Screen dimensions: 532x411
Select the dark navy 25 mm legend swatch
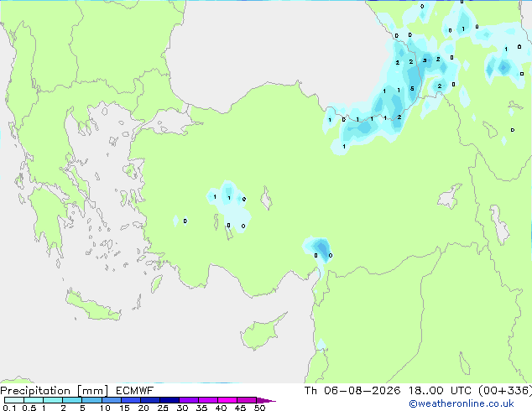[x=170, y=400]
